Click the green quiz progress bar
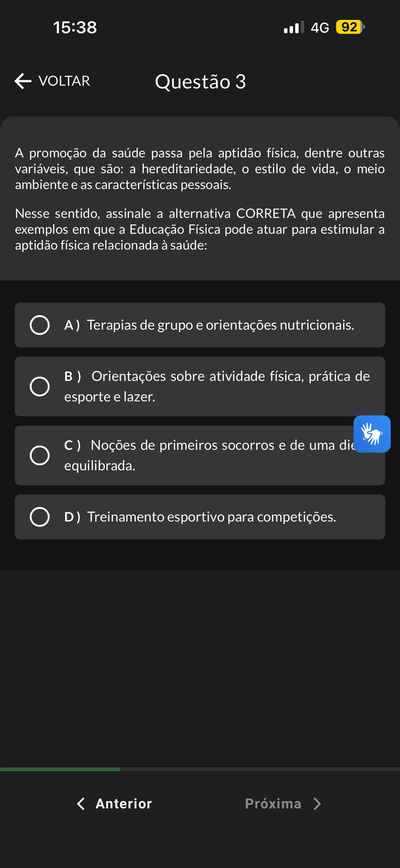This screenshot has height=868, width=400. (x=60, y=769)
